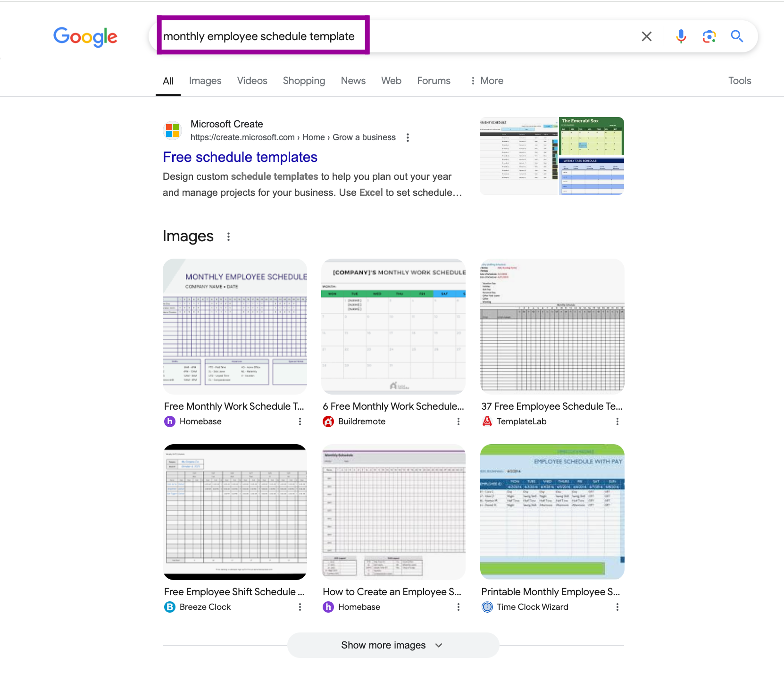Clear the search query with the X icon
The image size is (784, 674).
tap(647, 36)
